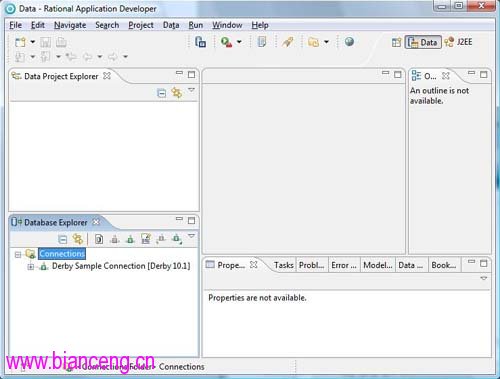The height and width of the screenshot is (379, 500).
Task: Open the Forward history dropdown arrow
Action: tap(125, 57)
